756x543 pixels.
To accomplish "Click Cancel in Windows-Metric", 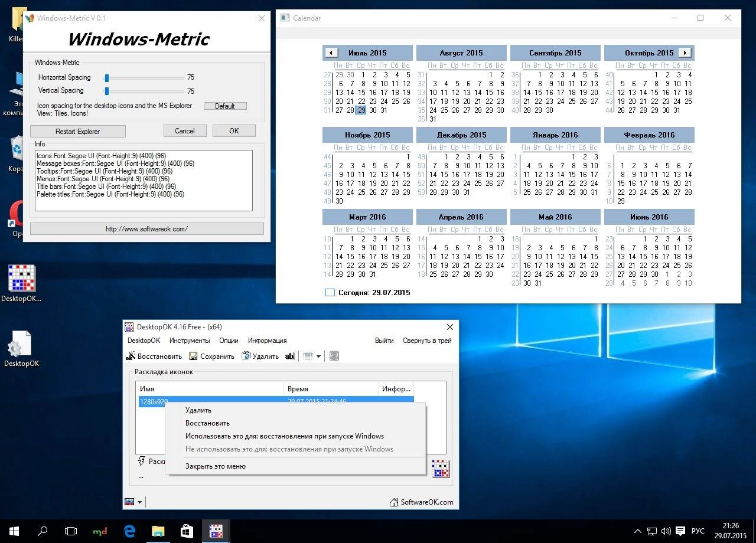I will click(x=185, y=131).
